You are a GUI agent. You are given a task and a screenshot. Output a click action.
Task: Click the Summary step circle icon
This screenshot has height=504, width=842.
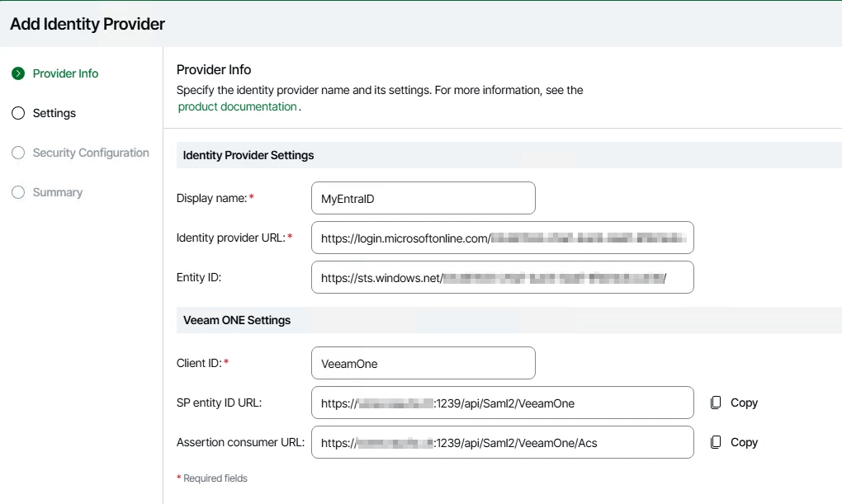pos(18,193)
